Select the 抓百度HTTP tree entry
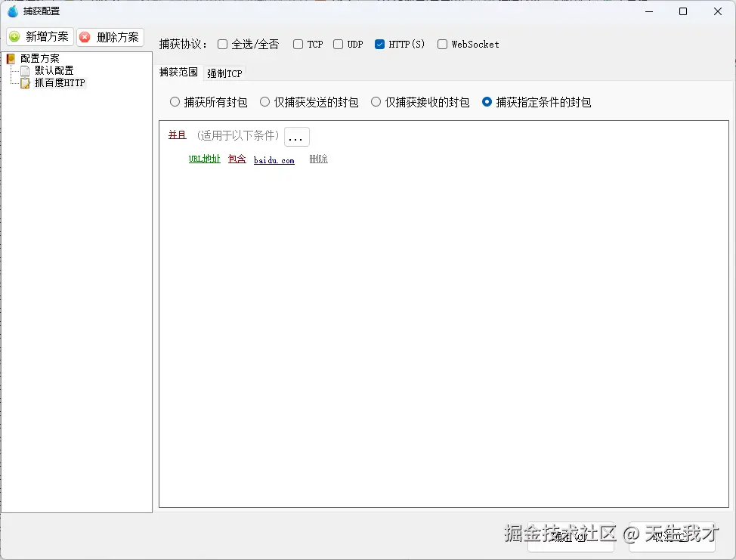 tap(60, 83)
